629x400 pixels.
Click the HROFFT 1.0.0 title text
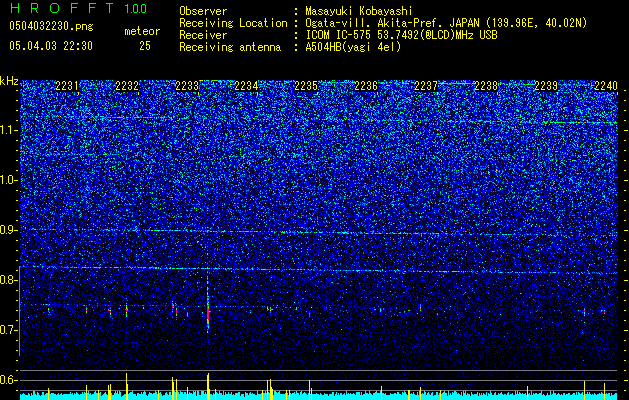(x=78, y=8)
